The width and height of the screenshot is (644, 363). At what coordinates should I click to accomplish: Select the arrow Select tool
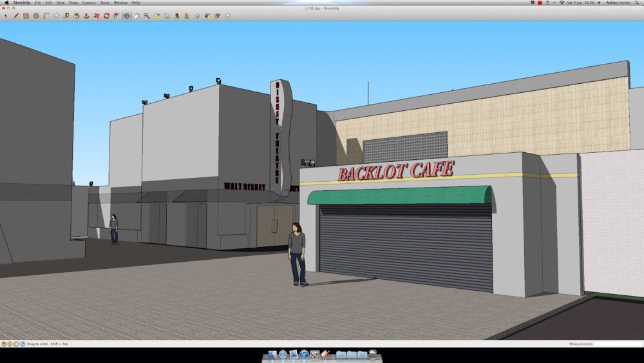[x=6, y=15]
